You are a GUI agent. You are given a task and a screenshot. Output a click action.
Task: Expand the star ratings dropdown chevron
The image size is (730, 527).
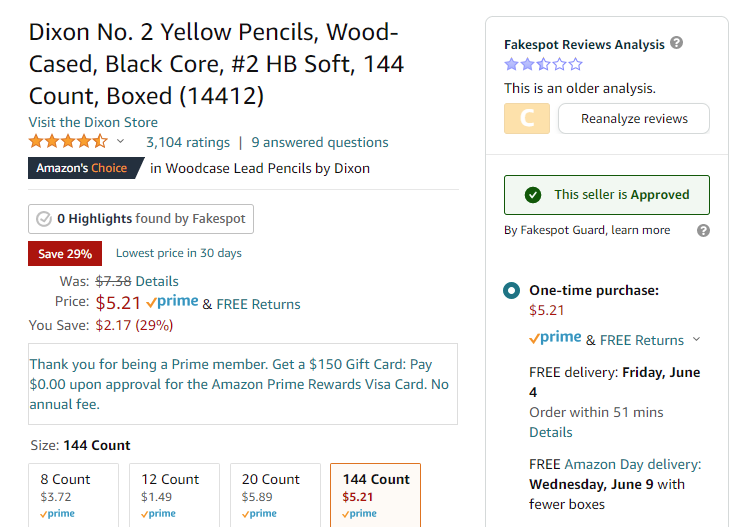pyautogui.click(x=120, y=141)
